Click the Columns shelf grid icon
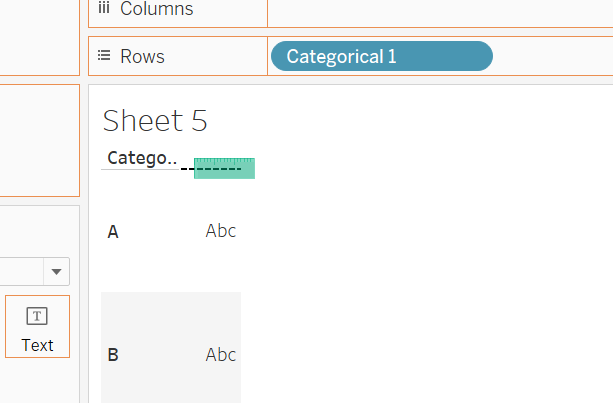 [x=104, y=9]
